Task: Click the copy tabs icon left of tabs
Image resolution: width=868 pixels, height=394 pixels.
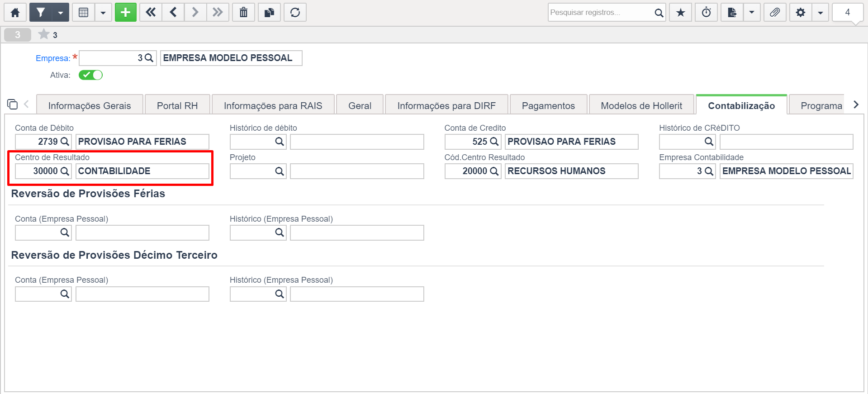Action: point(13,104)
